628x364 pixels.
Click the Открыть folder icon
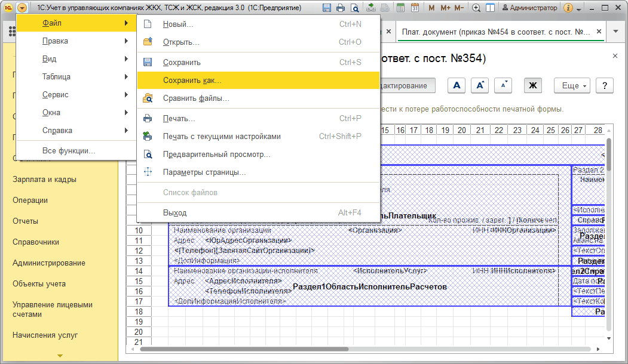coord(148,42)
